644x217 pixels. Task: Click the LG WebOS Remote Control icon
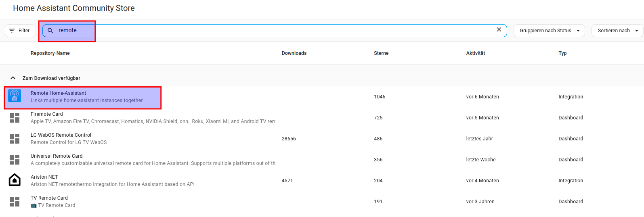(15, 138)
